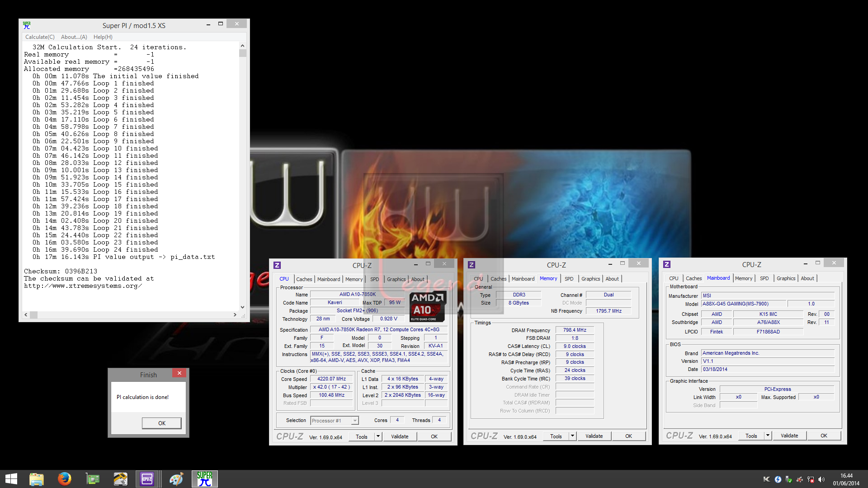Select the Memory tab in the Mainboard CPU-Z window
This screenshot has width=868, height=488.
coord(744,278)
